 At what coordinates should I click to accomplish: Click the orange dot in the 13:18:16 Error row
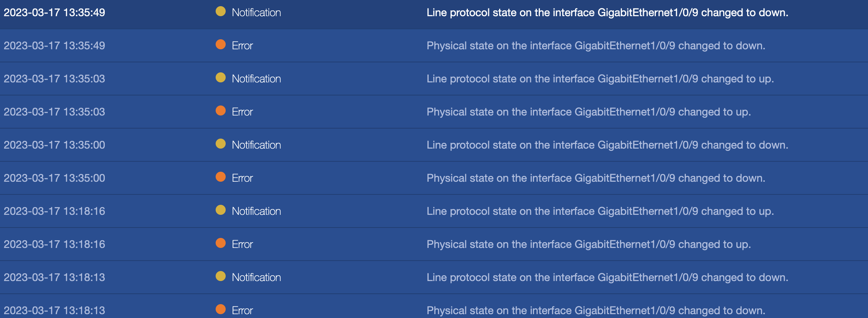221,243
